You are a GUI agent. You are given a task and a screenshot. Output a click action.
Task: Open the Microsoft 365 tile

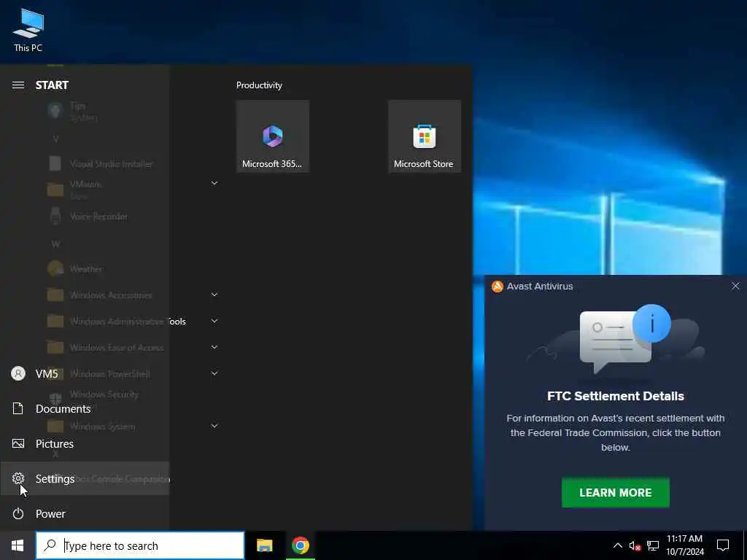point(273,136)
